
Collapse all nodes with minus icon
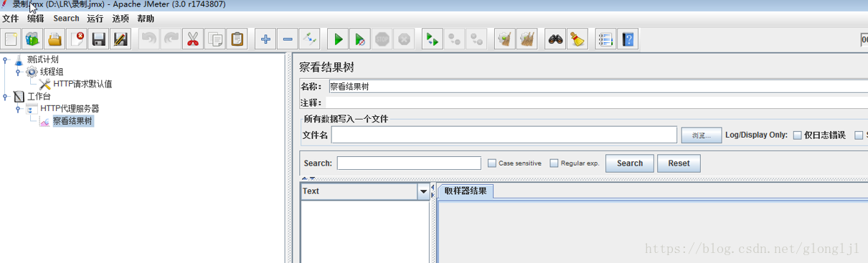[287, 39]
